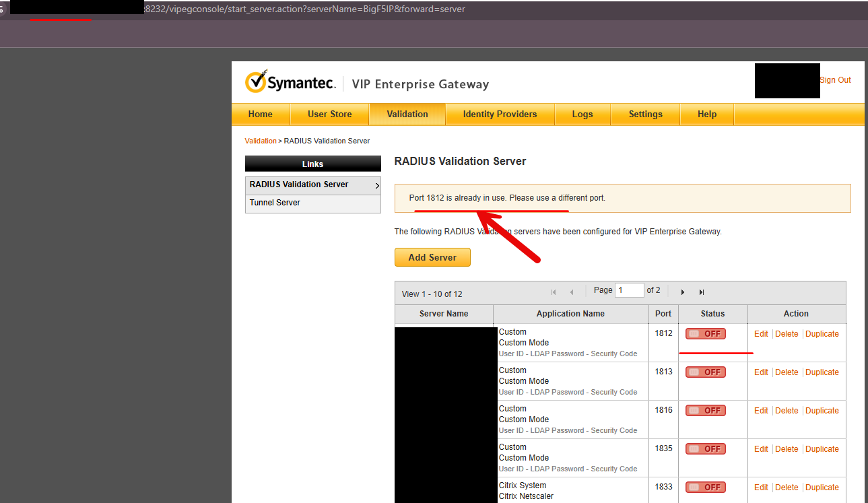Go to first page of the table
The height and width of the screenshot is (503, 868).
coord(554,292)
